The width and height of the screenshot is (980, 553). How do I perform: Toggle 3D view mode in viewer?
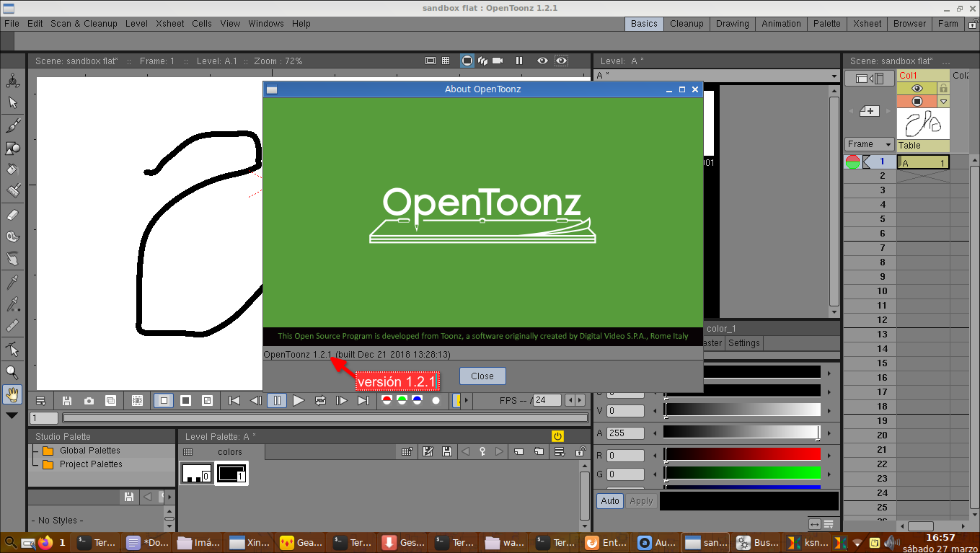pos(484,61)
